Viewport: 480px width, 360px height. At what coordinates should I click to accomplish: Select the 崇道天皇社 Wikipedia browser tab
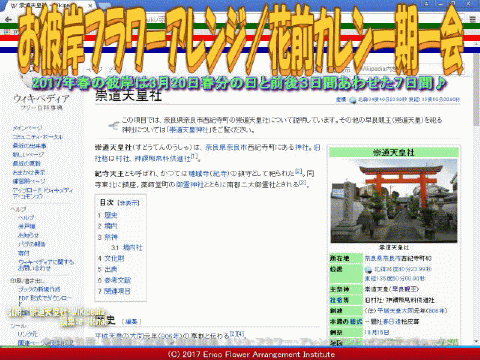50,6
